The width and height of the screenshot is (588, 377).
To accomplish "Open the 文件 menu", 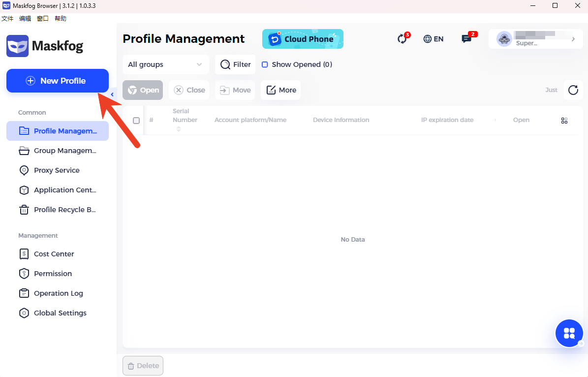I will 7,19.
